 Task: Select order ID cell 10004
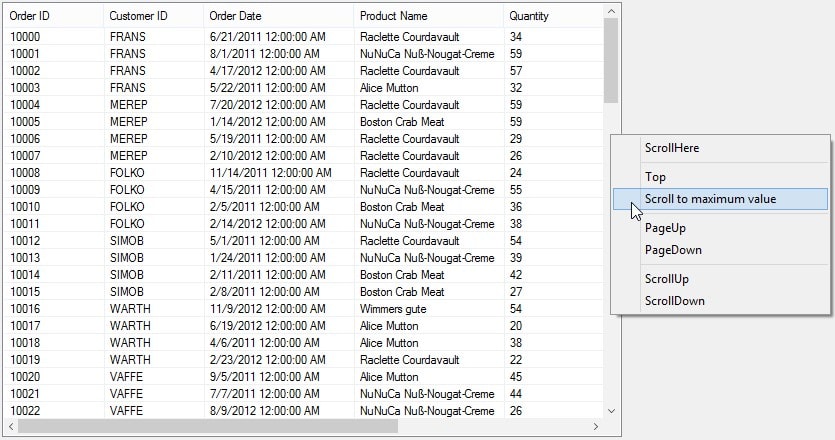click(54, 105)
